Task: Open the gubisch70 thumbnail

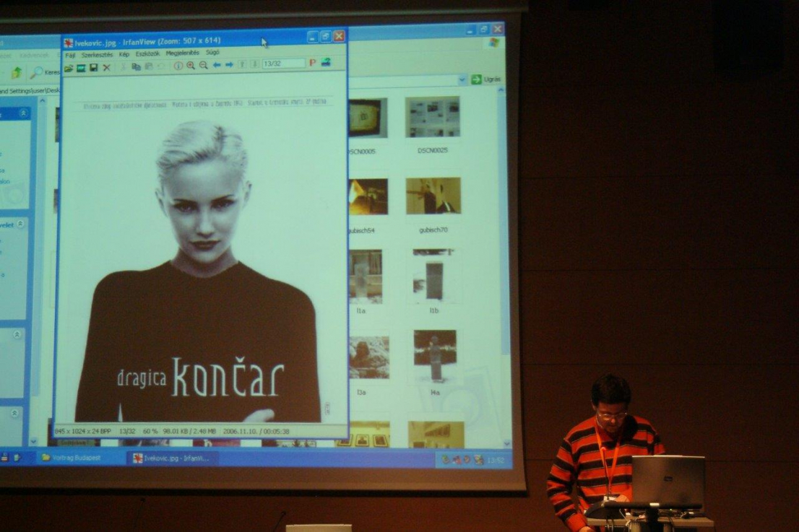Action: (433, 196)
